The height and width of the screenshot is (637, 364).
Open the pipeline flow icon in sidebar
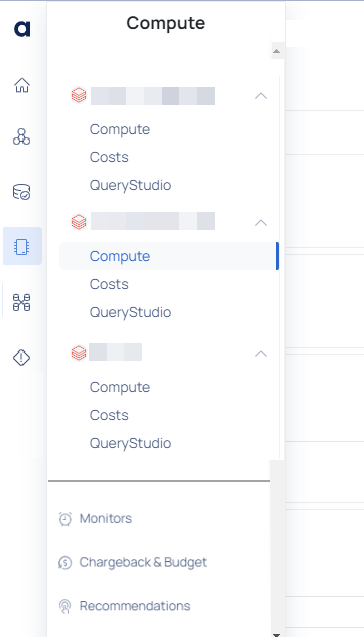(22, 302)
